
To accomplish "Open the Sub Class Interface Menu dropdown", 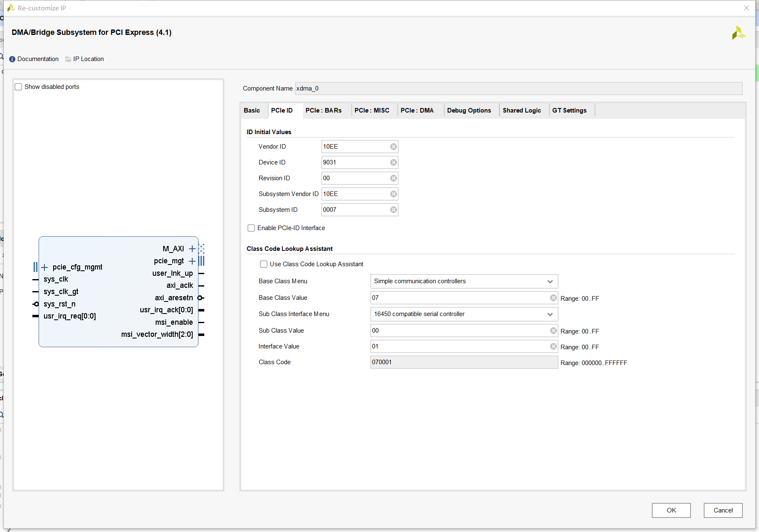I will tap(464, 314).
